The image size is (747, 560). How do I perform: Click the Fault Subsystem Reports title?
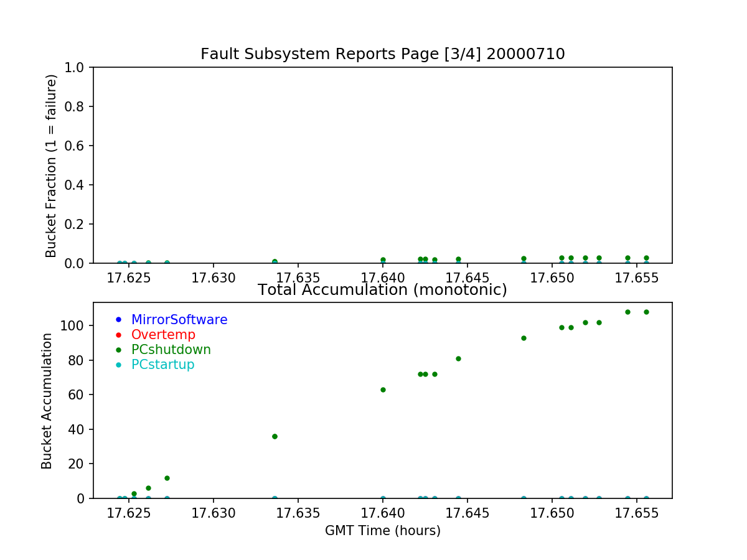point(383,54)
